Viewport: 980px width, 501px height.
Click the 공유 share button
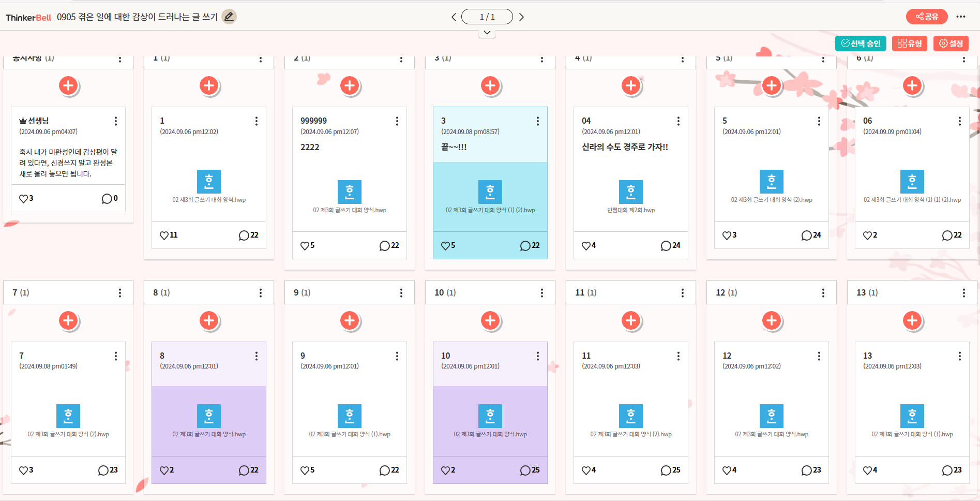[x=926, y=17]
